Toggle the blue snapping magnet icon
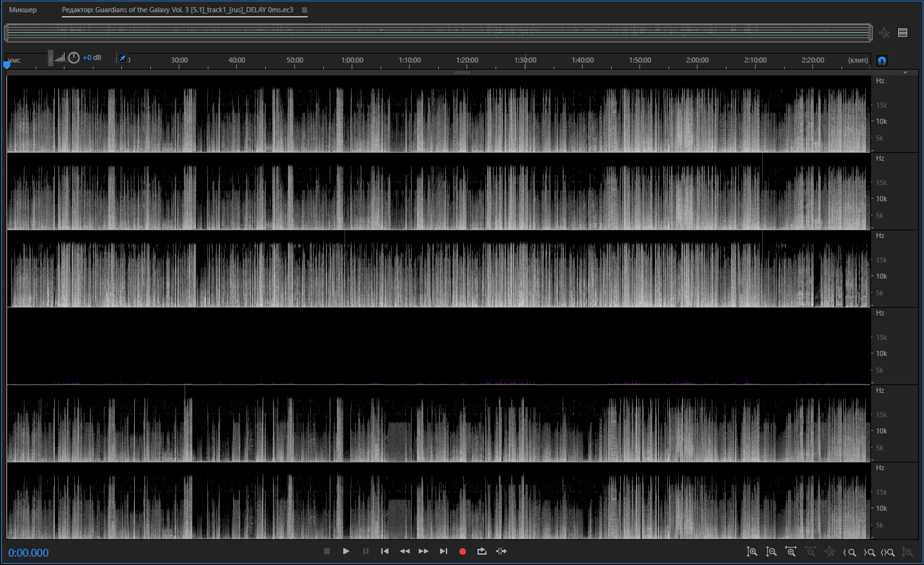The image size is (924, 565). point(882,61)
